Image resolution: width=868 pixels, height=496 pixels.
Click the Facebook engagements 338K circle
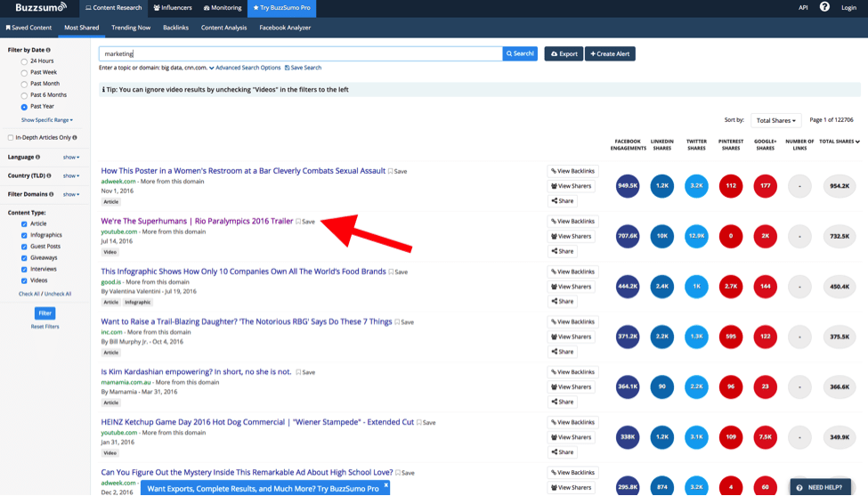click(628, 436)
